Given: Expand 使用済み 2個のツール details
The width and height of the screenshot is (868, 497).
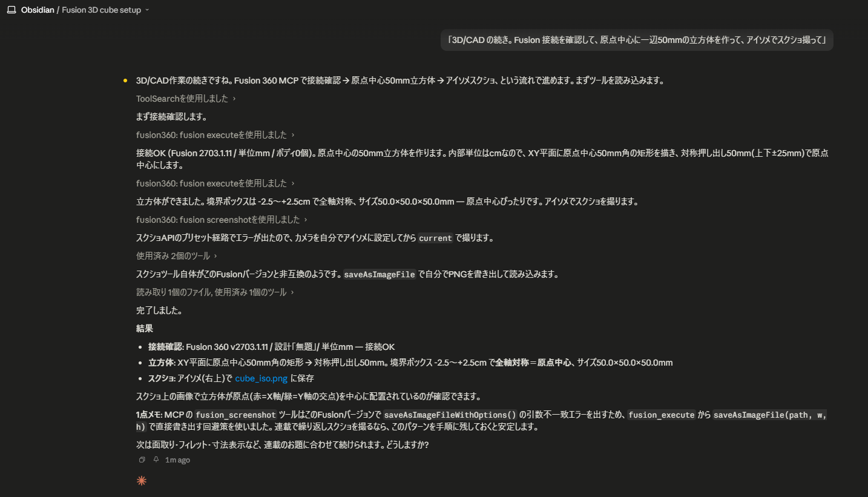Looking at the screenshot, I should [176, 256].
